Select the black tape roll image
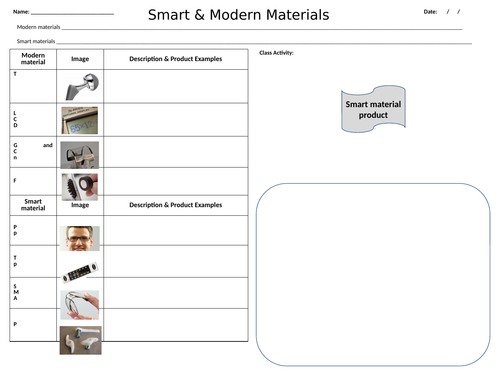The width and height of the screenshot is (500, 375). click(x=80, y=187)
